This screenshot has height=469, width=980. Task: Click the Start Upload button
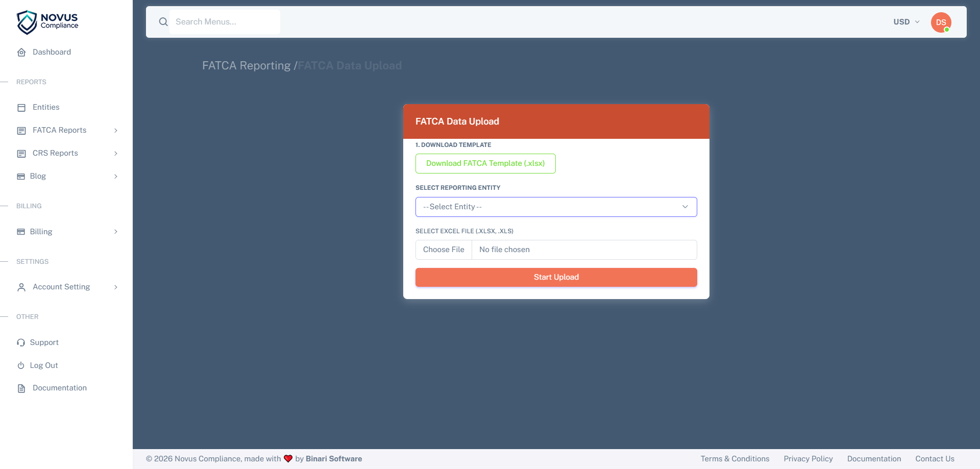[556, 277]
